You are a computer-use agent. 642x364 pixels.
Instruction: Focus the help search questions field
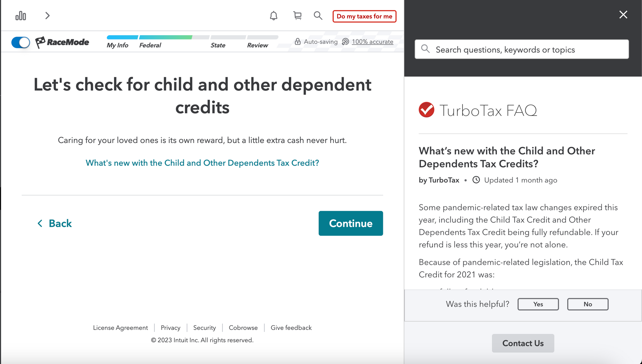coord(522,49)
